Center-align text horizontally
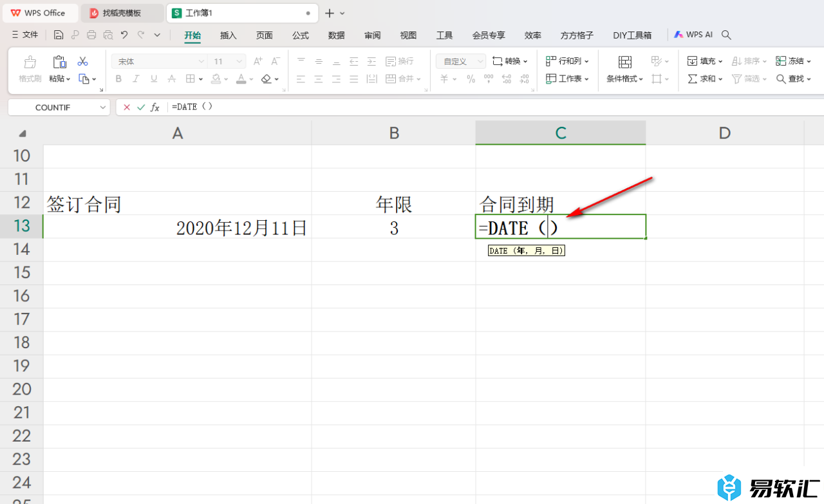The image size is (824, 504). coord(319,79)
